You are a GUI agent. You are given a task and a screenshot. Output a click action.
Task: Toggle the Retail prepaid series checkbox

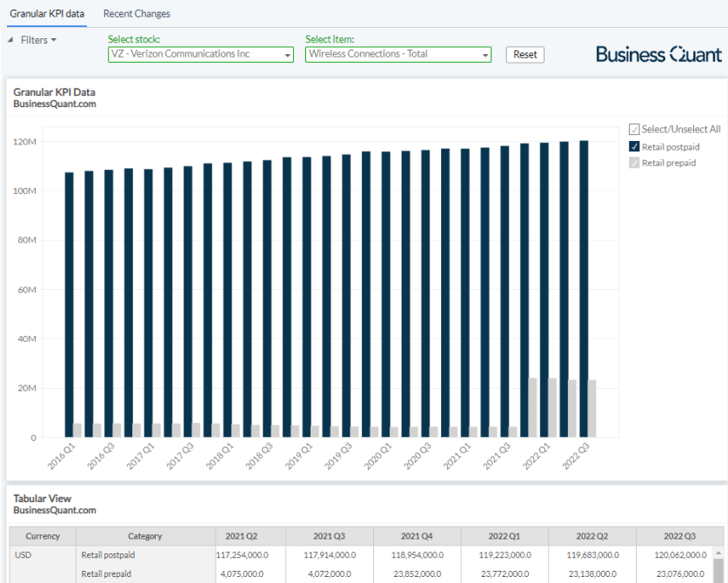[634, 163]
